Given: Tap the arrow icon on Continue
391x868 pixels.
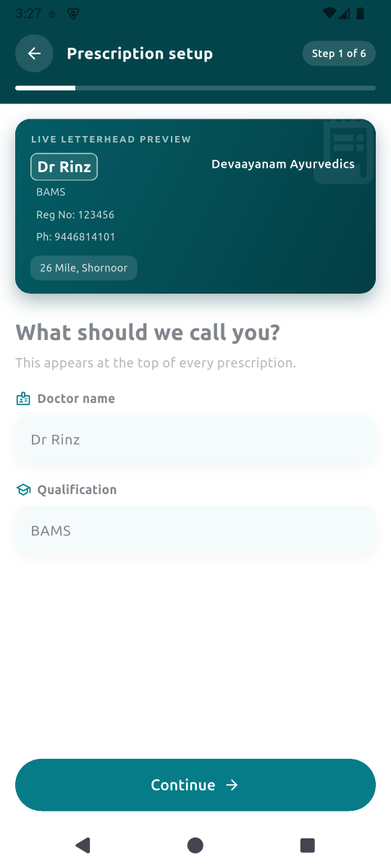Looking at the screenshot, I should click(x=232, y=785).
